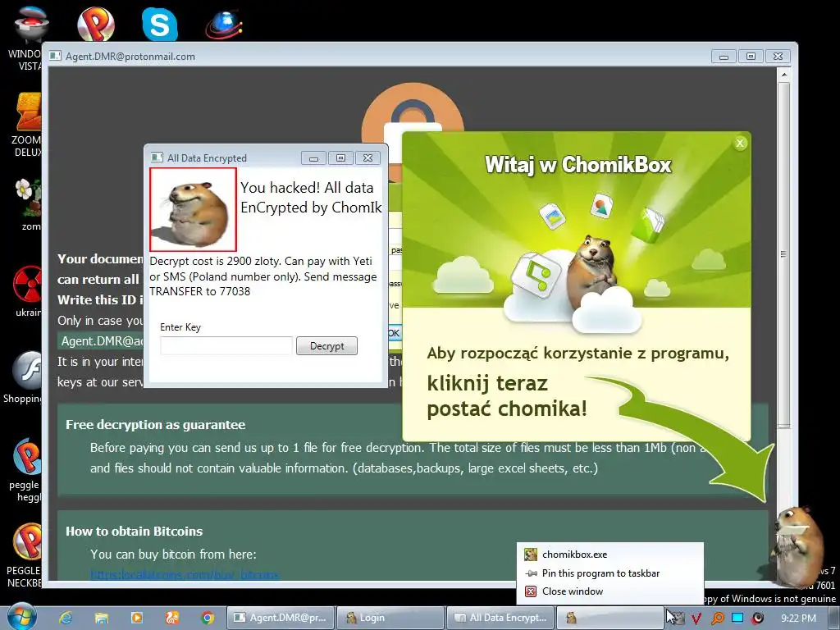840x630 pixels.
Task: Close the Agent.DMR@protonmail.com window
Action: tap(778, 57)
